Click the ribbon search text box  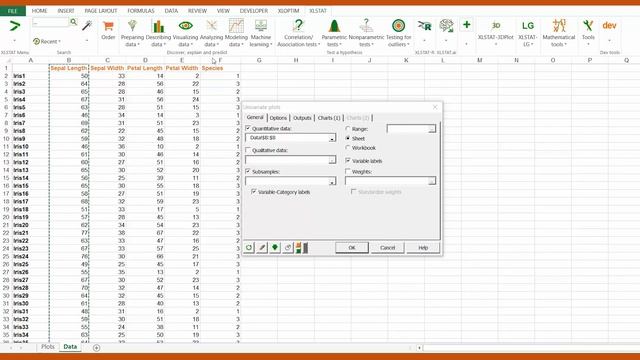(x=50, y=23)
